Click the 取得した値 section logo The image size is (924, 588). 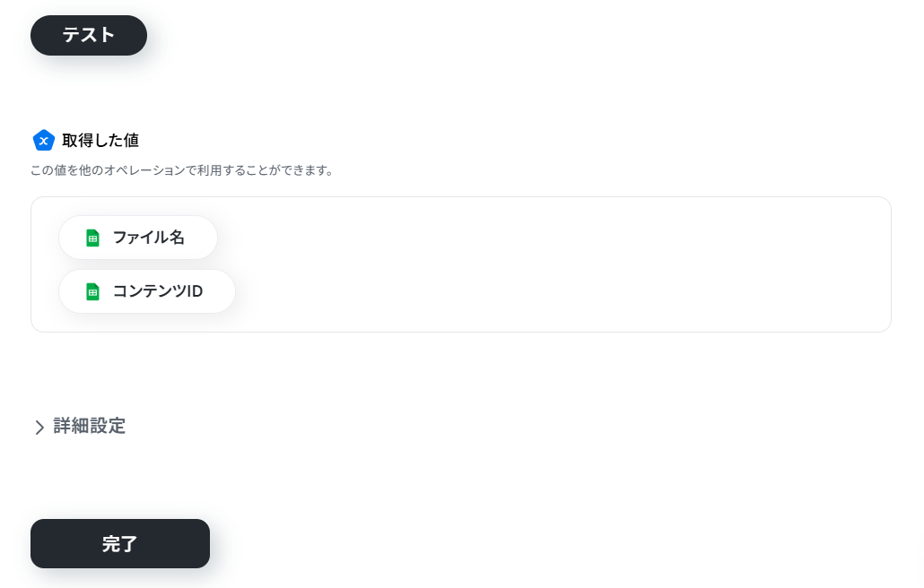click(44, 140)
